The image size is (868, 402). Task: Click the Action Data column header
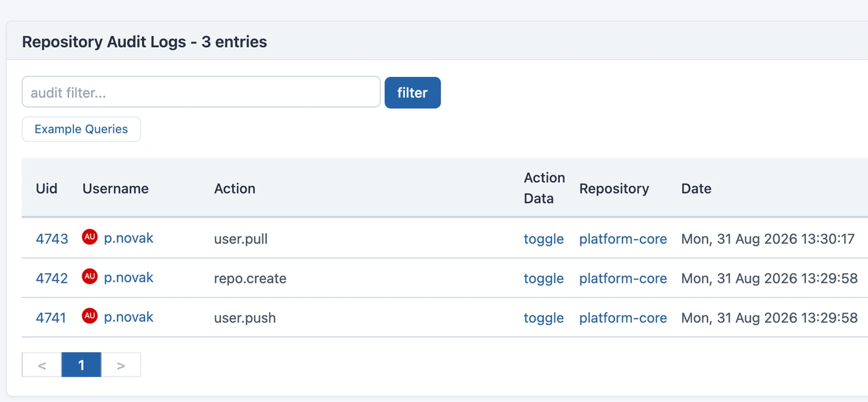click(544, 188)
